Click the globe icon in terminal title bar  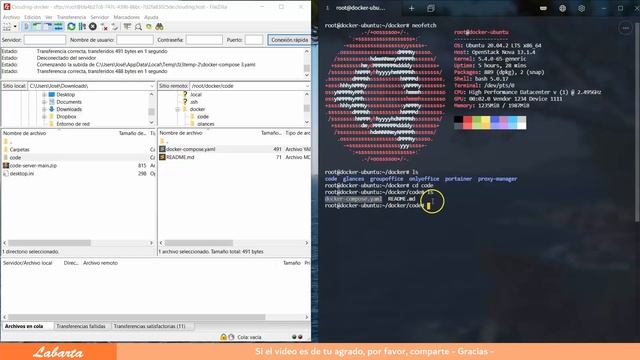click(x=562, y=8)
